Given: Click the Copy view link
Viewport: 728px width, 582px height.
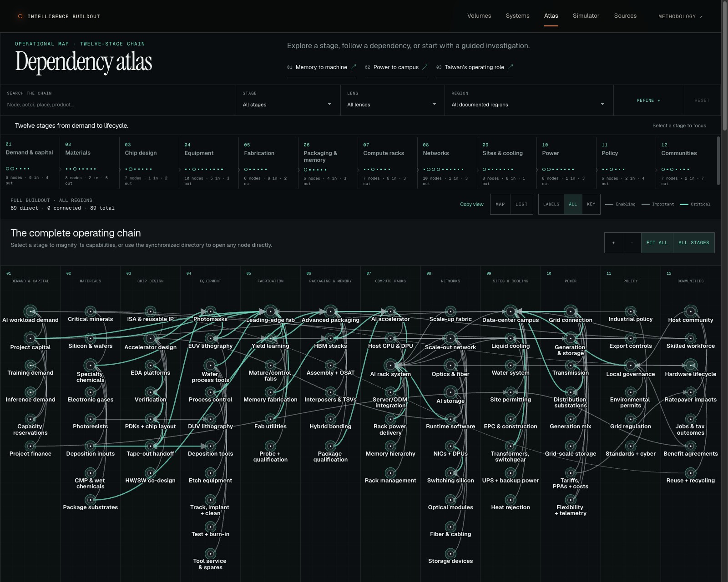Looking at the screenshot, I should (x=472, y=204).
